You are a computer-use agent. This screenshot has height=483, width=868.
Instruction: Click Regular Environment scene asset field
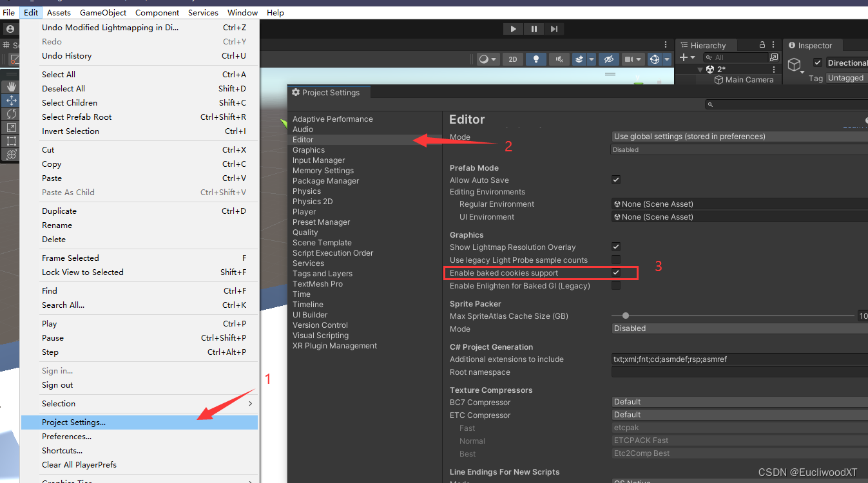coord(740,204)
